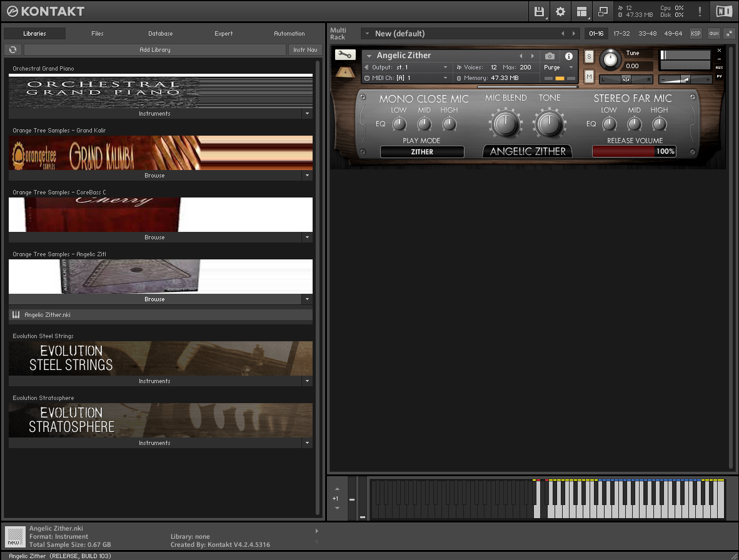Switch to the Automation tab

289,34
